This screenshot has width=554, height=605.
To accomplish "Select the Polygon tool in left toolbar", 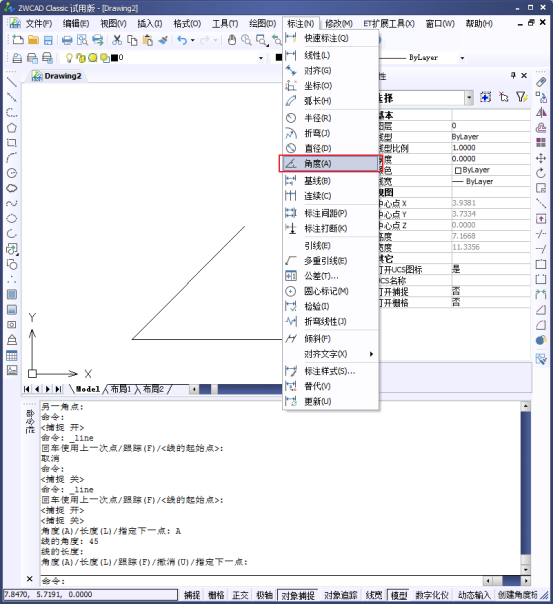I will coord(12,127).
